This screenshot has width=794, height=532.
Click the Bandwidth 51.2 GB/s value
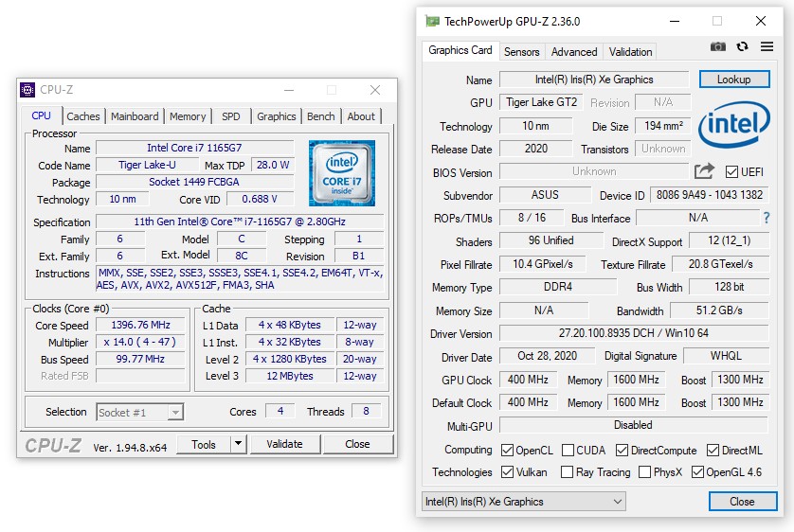[719, 310]
